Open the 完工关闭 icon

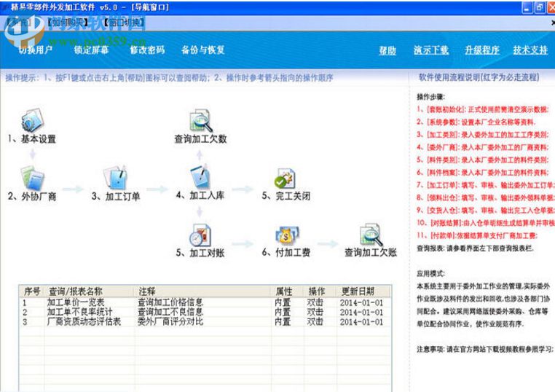[285, 178]
